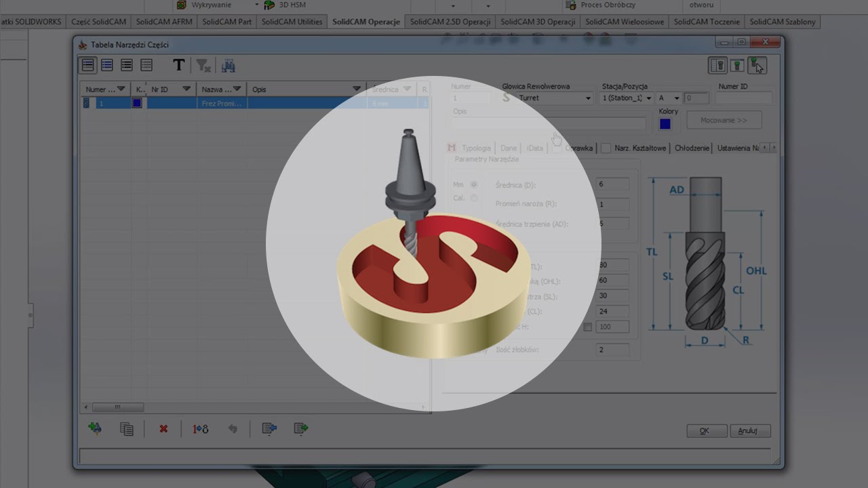
Task: Click the Numer ID input field
Action: tap(743, 98)
